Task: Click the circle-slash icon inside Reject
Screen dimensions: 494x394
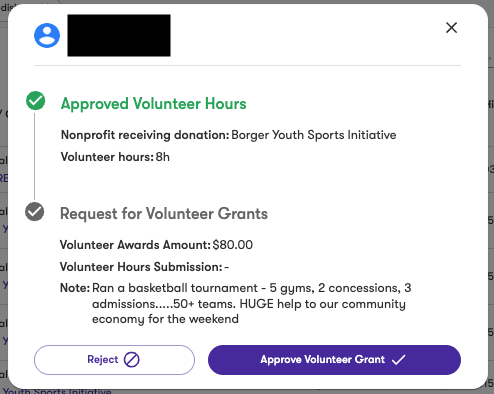Action: 132,360
